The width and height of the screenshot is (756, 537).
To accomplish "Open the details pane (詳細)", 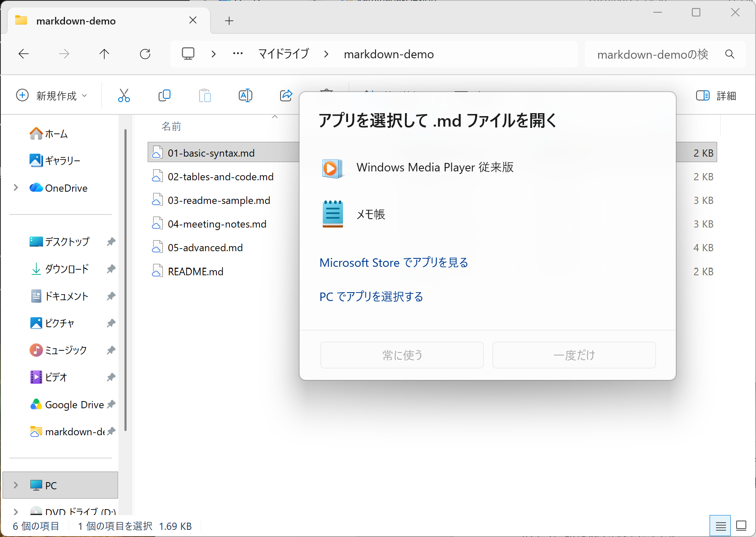I will 716,96.
